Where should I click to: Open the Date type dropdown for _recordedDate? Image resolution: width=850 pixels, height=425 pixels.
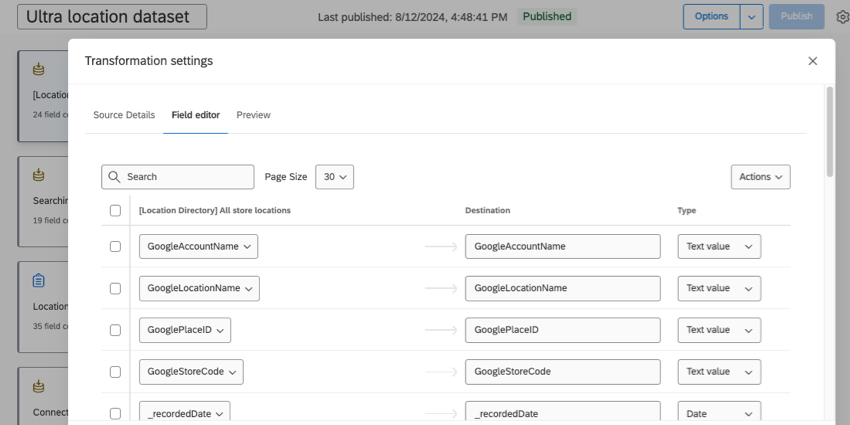(719, 413)
